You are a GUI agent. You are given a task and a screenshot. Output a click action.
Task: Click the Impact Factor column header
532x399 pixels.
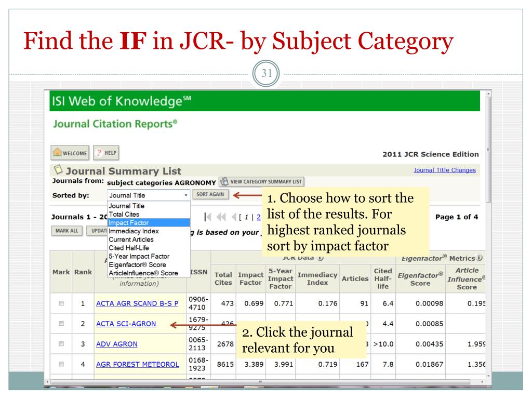point(251,278)
